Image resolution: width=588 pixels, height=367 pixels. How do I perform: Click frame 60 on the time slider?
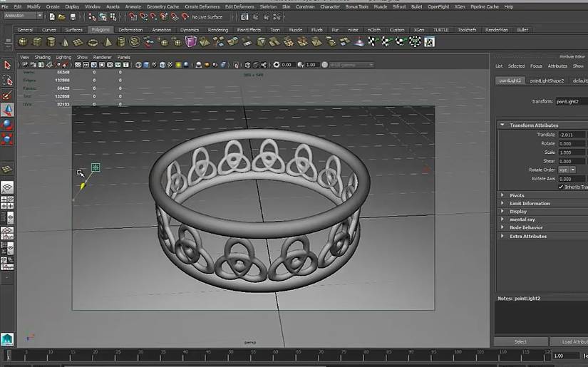click(x=276, y=354)
